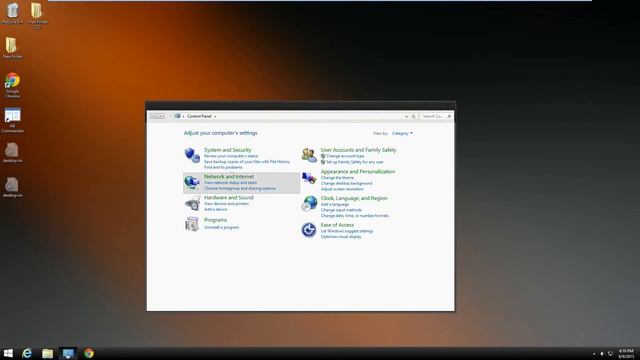This screenshot has height=360, width=640.
Task: Go forward using the Forward arrow
Action: (x=161, y=116)
